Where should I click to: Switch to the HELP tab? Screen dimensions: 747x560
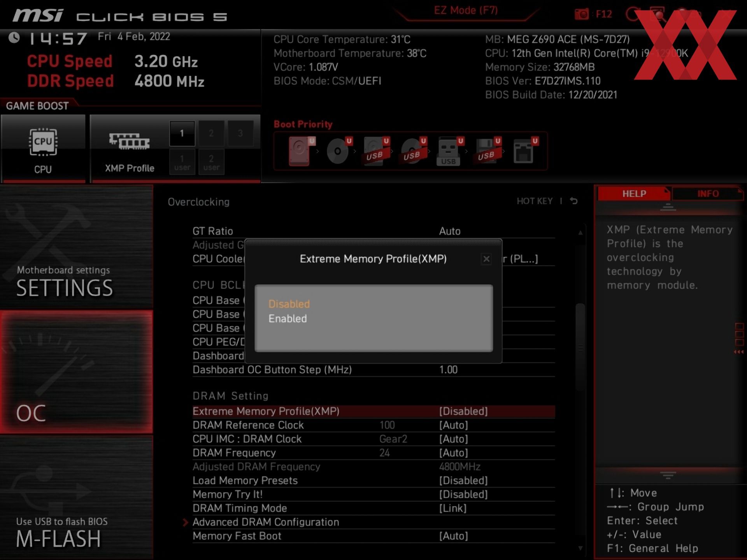[x=634, y=194]
